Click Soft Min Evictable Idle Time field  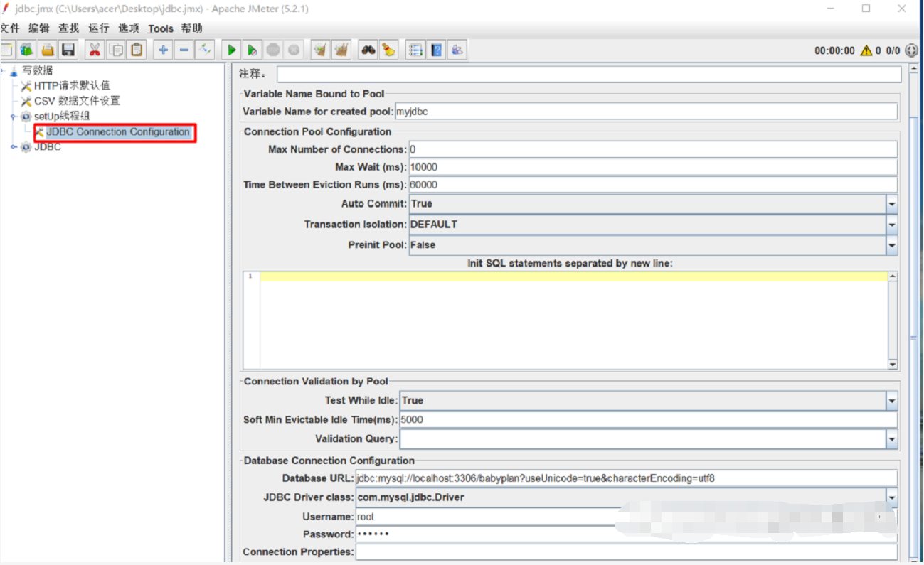tap(649, 420)
